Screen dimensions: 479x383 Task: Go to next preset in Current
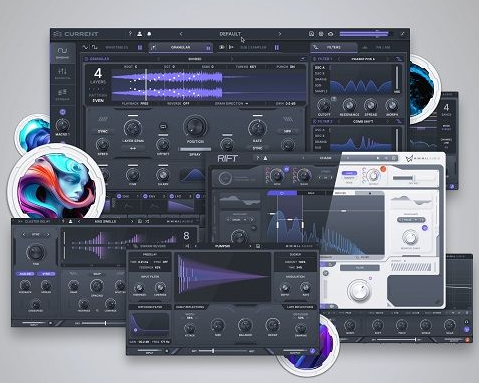[279, 34]
